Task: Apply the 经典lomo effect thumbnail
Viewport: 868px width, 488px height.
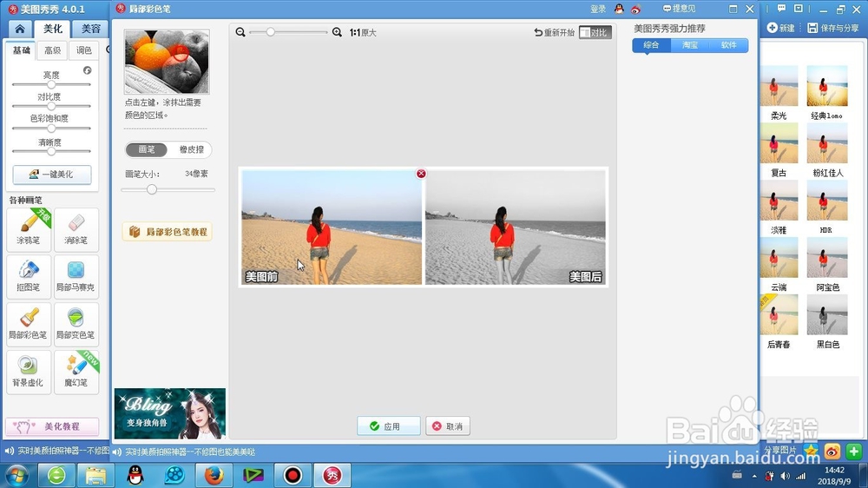Action: point(827,86)
